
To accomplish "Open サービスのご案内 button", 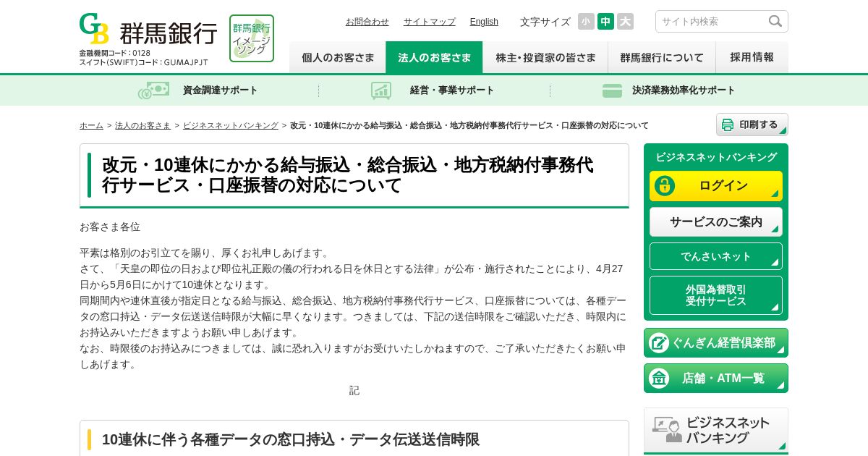I will 716,222.
